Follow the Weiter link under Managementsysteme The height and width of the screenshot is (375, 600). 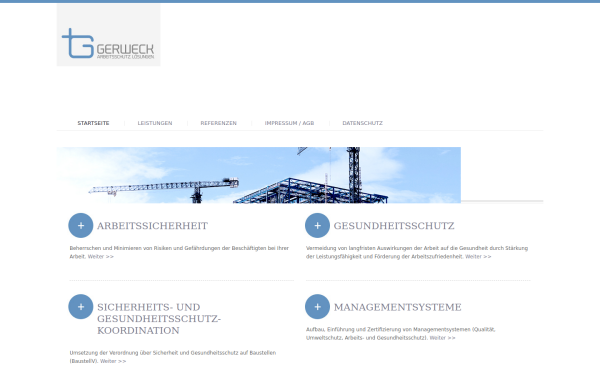[x=442, y=338]
